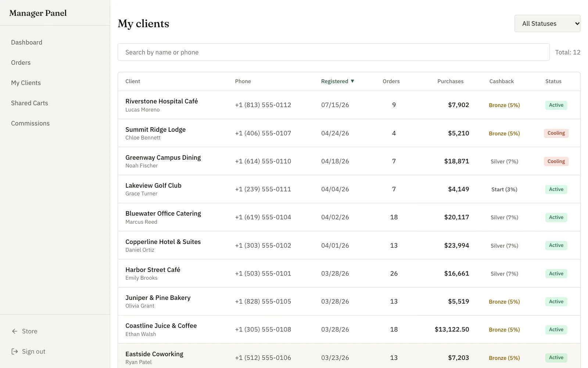Click the Cooling badge for Summit Ridge Lodge

click(556, 133)
